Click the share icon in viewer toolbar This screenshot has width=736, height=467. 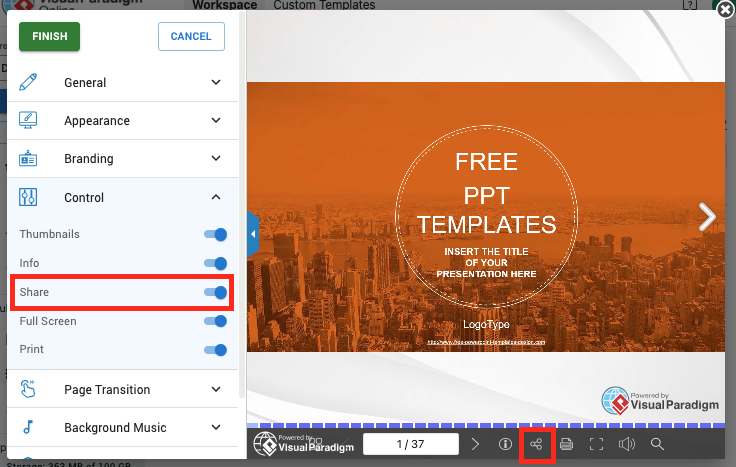537,444
